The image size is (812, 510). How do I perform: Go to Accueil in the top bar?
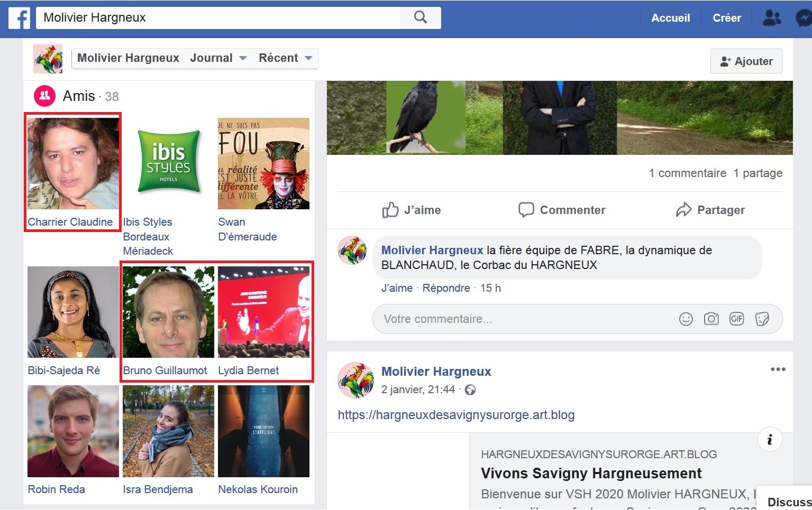coord(670,18)
